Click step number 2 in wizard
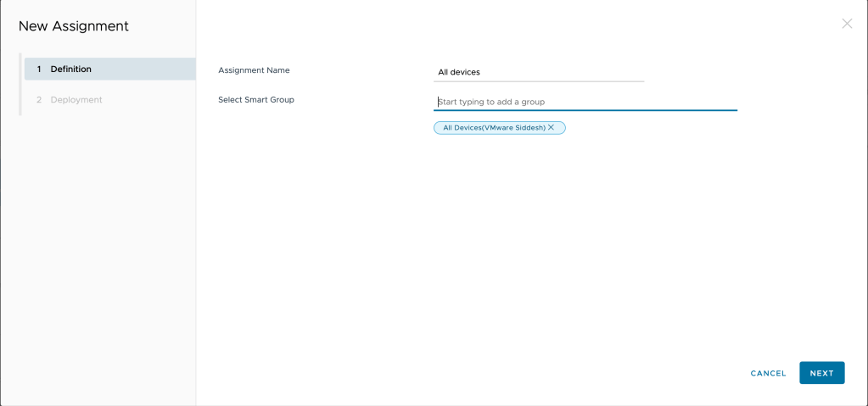The image size is (868, 406). coord(39,100)
